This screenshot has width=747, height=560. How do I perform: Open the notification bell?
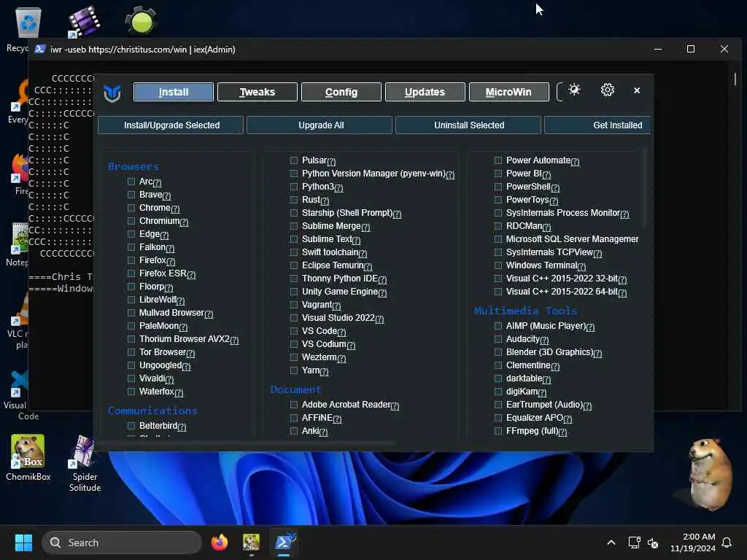coord(727,542)
